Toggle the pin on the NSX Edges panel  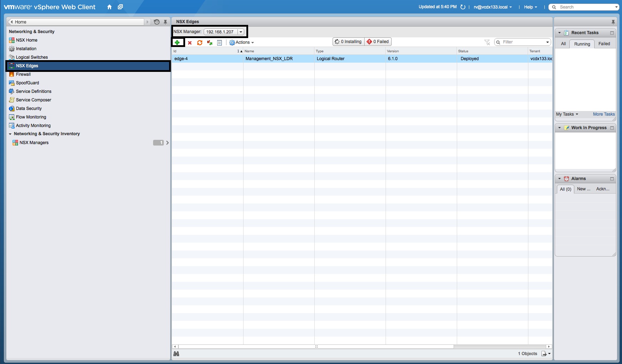613,22
